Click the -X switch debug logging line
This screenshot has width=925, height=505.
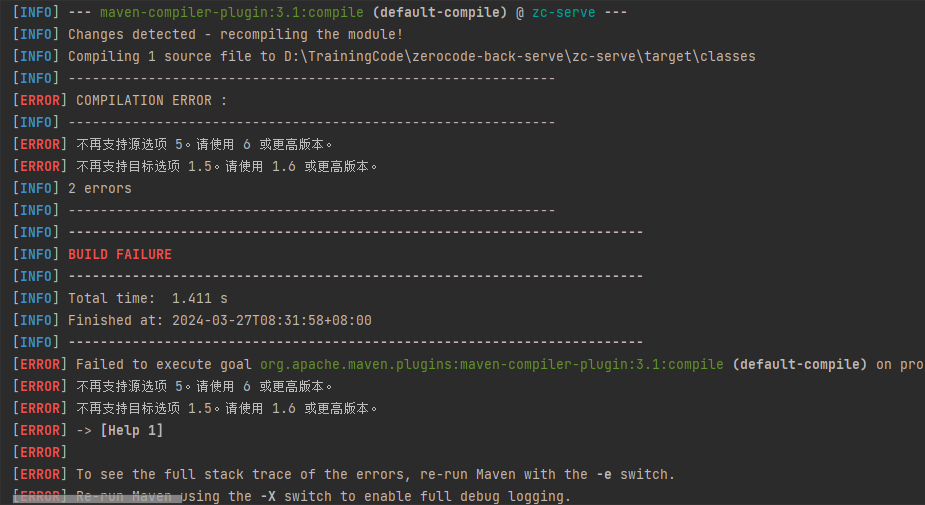point(324,496)
